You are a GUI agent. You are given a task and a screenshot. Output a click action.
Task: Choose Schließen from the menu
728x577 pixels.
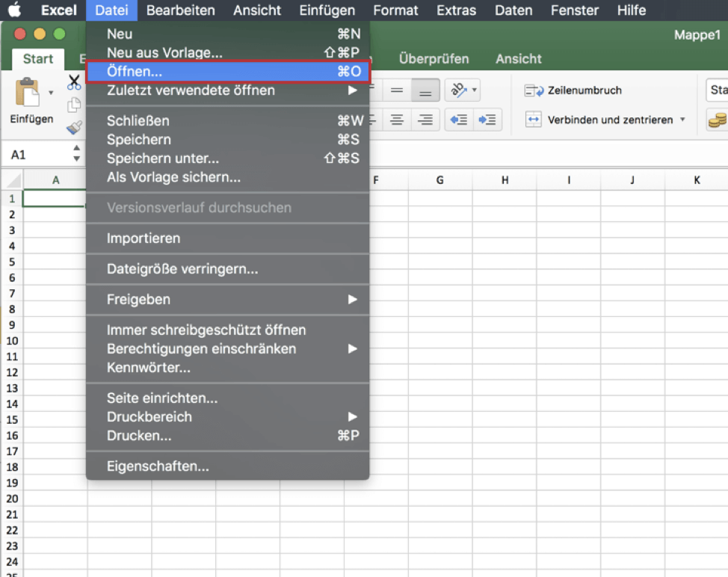(227, 120)
